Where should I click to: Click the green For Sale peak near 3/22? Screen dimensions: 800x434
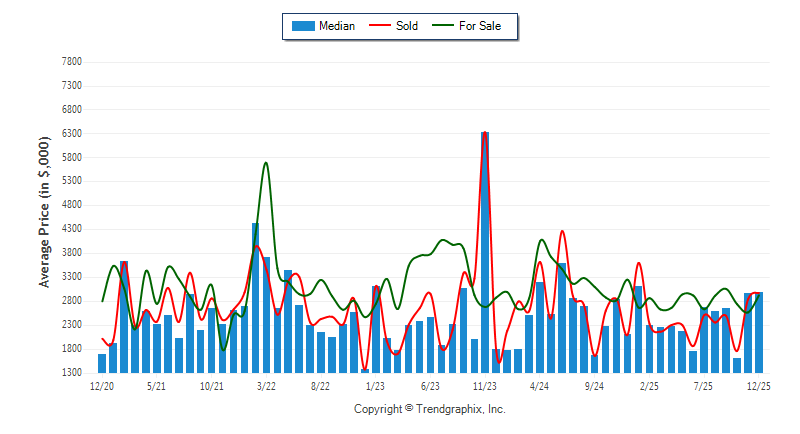[x=265, y=163]
